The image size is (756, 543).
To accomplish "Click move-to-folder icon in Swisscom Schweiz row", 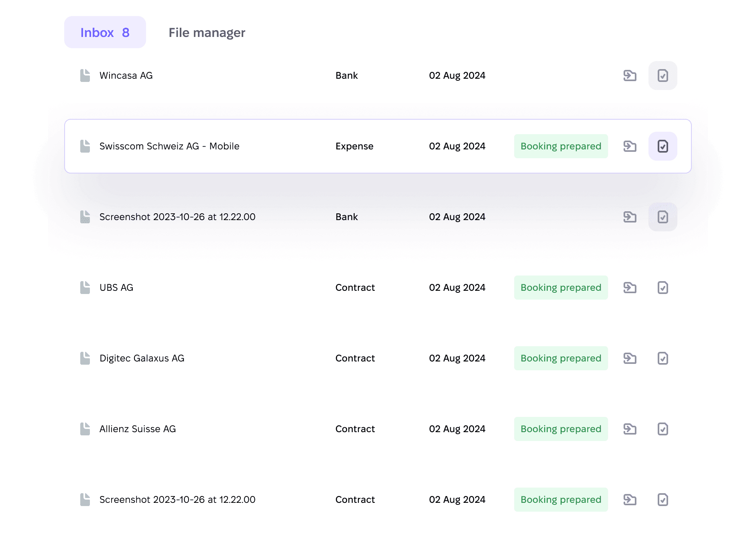I will 630,146.
